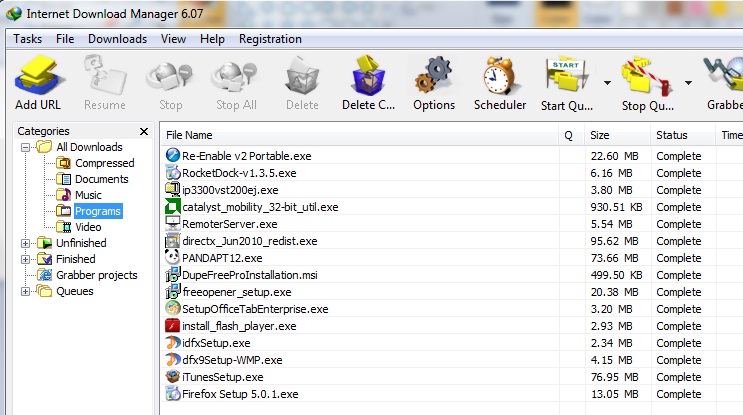Viewport: 743px width, 415px height.
Task: Open the Downloads menu
Action: pos(118,39)
